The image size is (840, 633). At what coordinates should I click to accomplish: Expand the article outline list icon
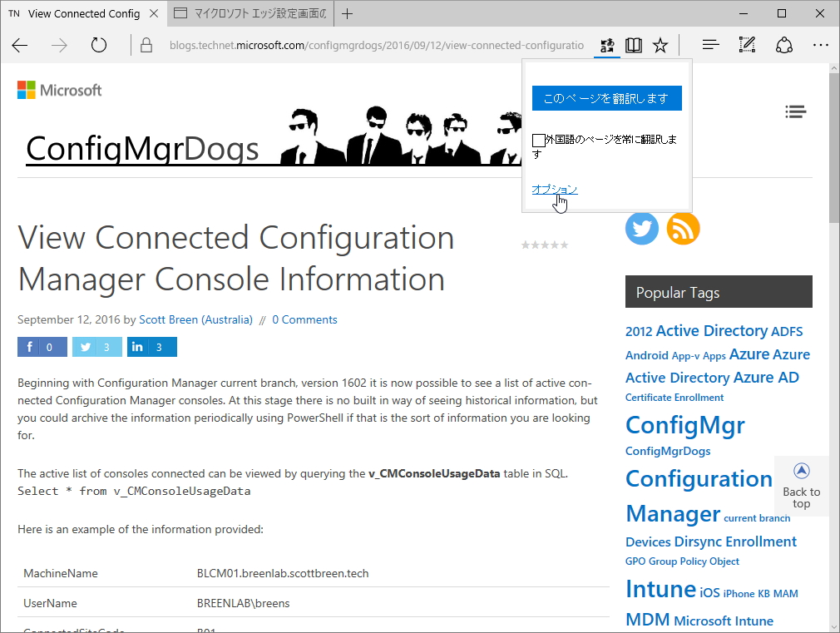coord(796,111)
